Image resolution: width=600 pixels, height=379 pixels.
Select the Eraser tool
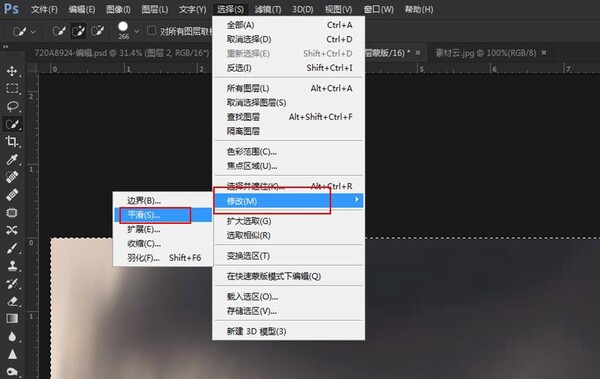[x=12, y=301]
